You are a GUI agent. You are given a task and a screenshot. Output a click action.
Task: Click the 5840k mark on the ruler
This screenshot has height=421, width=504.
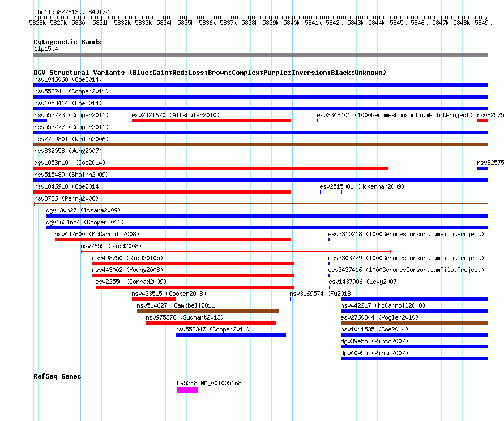292,23
